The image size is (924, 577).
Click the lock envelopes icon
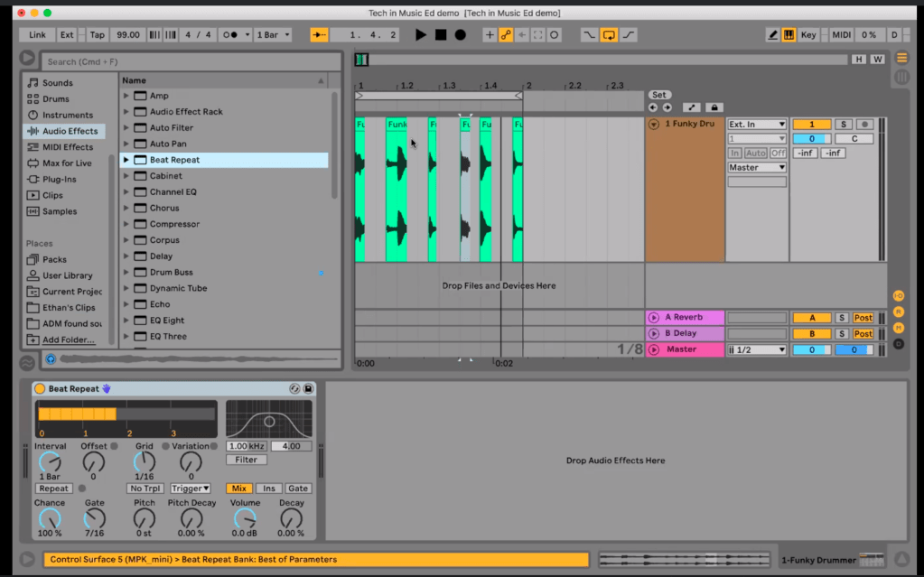click(x=714, y=107)
